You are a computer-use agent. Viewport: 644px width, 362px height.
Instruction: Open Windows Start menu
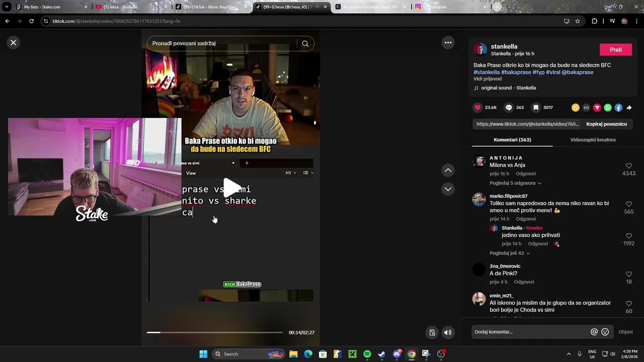point(203,354)
